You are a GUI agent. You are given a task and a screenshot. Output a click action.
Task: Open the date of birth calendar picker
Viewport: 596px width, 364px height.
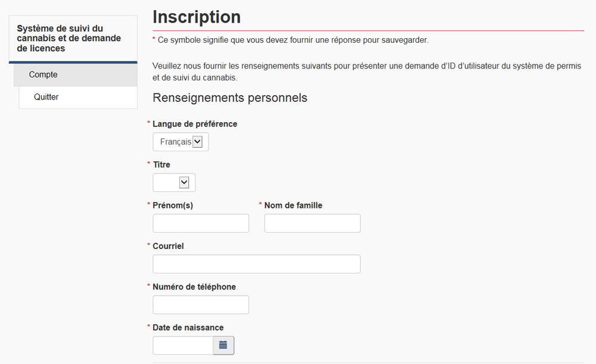[x=223, y=345]
